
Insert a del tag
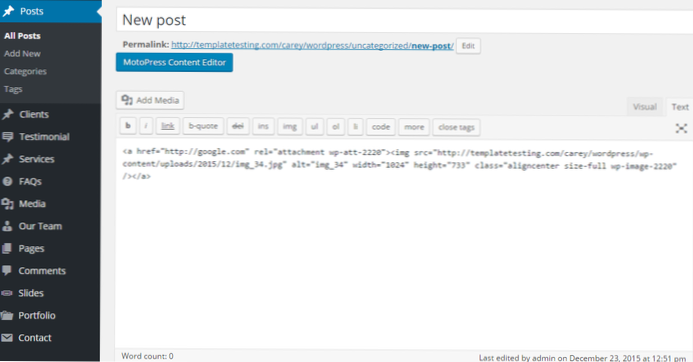pyautogui.click(x=238, y=126)
